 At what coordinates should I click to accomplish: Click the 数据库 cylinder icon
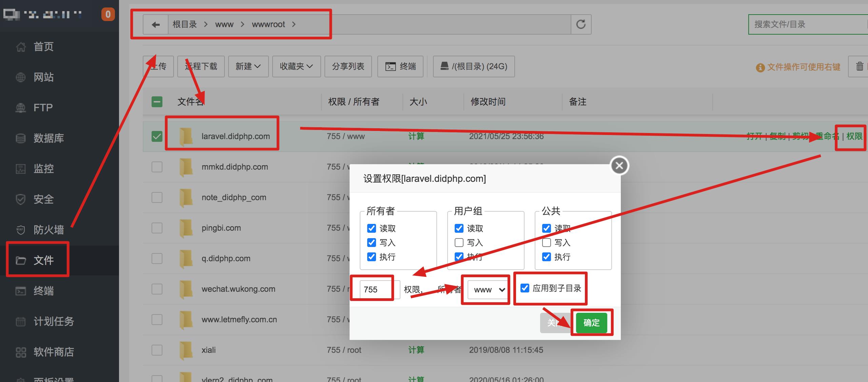point(21,138)
